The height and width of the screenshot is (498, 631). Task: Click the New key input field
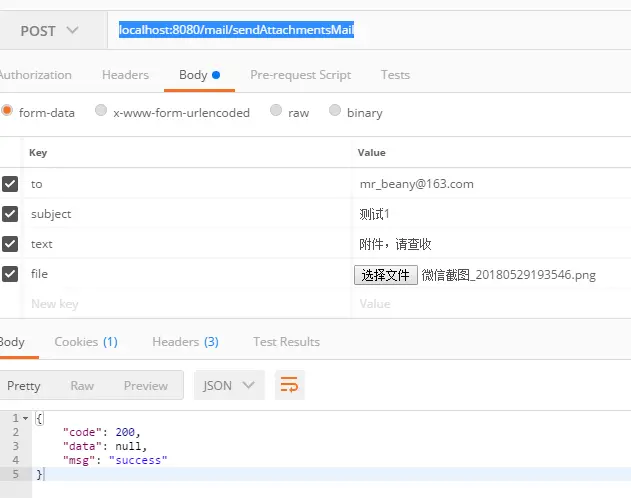[188, 304]
